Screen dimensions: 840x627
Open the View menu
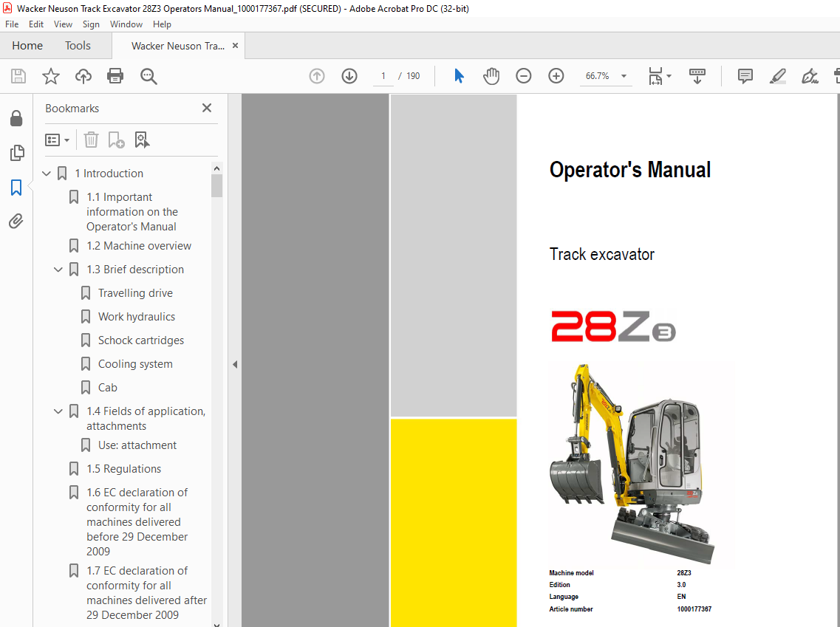click(63, 24)
